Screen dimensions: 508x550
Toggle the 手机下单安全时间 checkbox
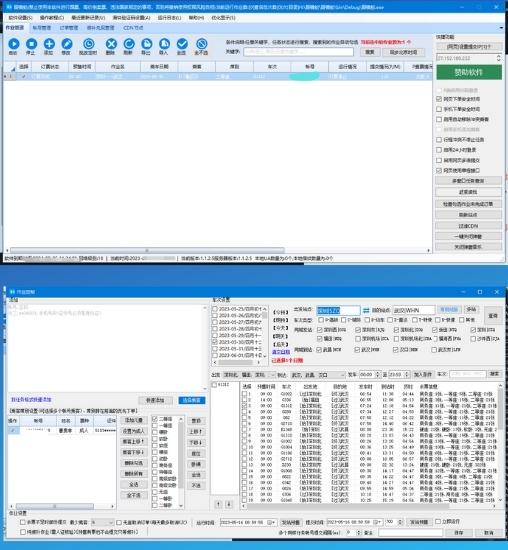[x=439, y=109]
